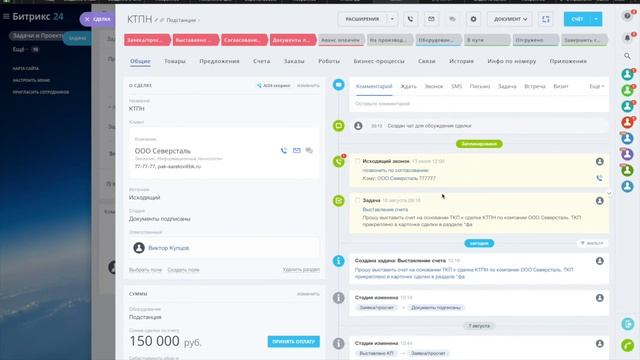Image resolution: width=640 pixels, height=360 pixels.
Task: Open the blue info icon for Создана задача entry
Action: tap(338, 261)
